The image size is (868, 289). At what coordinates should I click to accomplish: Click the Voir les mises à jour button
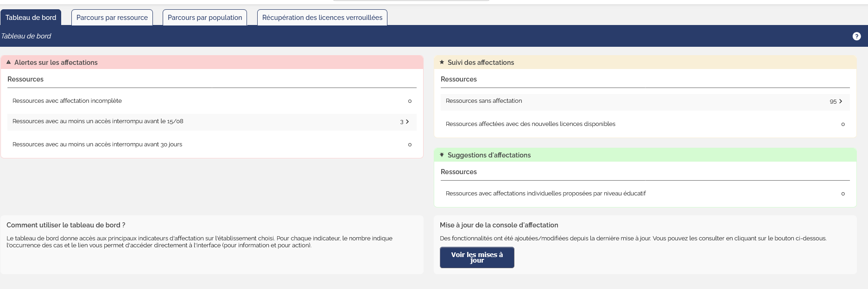(477, 258)
